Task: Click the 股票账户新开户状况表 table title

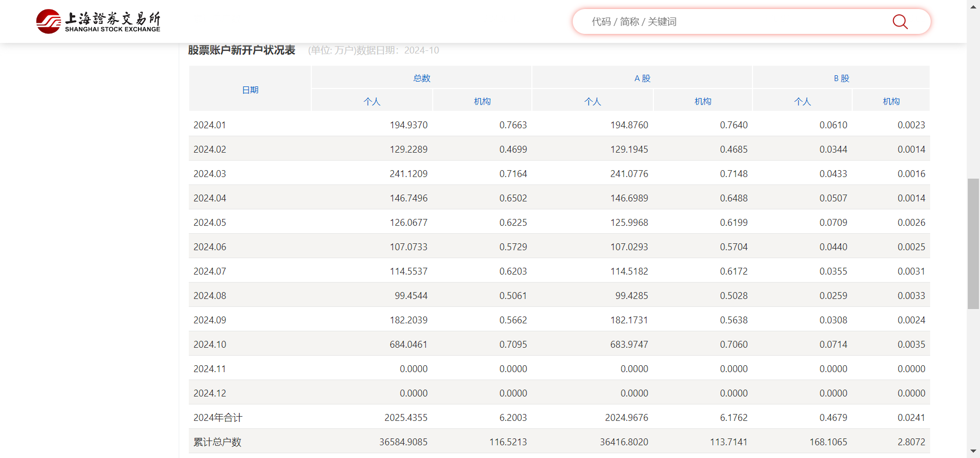Action: (242, 50)
